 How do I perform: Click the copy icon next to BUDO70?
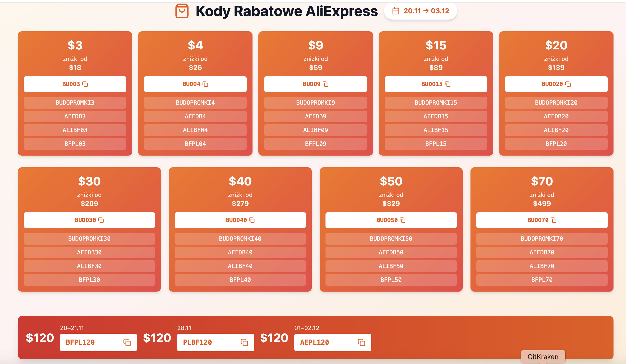pos(554,220)
